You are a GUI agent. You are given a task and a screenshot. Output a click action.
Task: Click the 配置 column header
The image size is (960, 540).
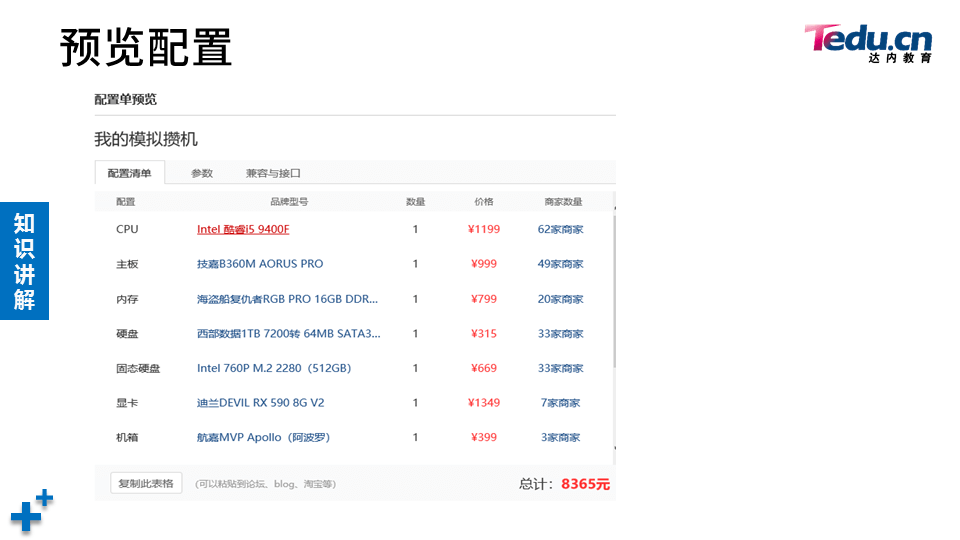[x=126, y=201]
